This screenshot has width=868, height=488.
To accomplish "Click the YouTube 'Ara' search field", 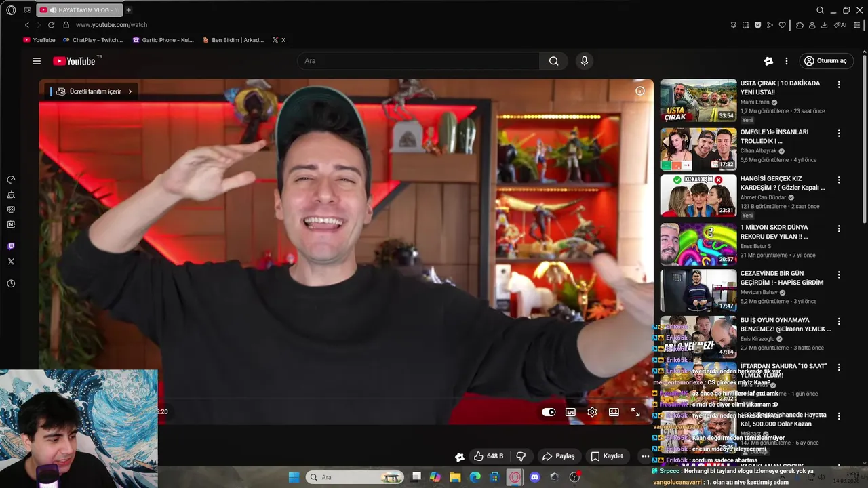I will pyautogui.click(x=418, y=61).
